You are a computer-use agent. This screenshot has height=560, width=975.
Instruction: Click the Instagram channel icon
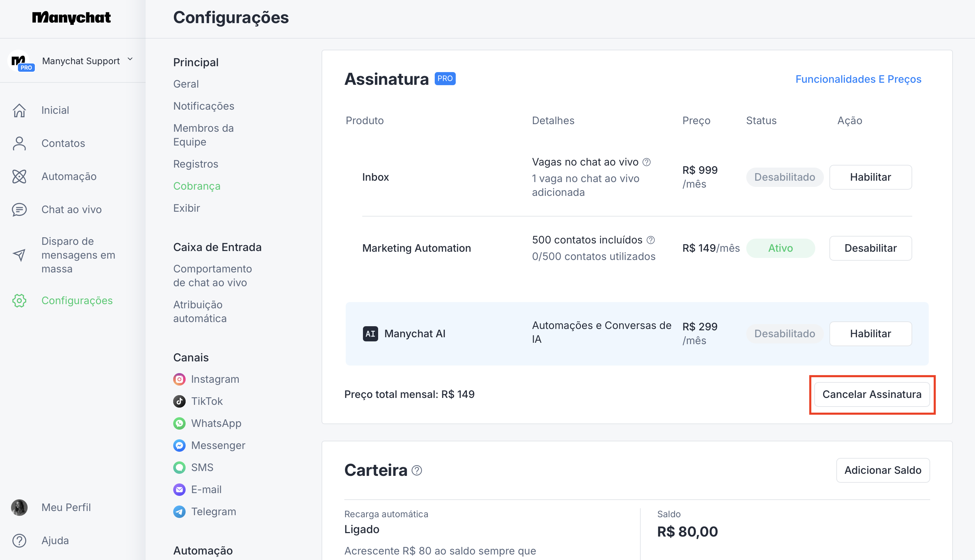(x=179, y=379)
